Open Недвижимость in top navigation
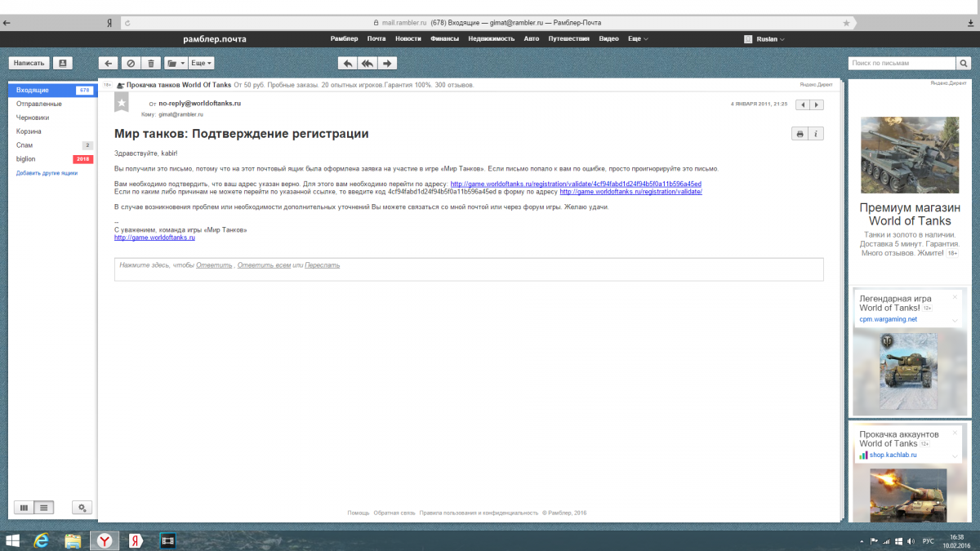The height and width of the screenshot is (551, 980). tap(492, 39)
